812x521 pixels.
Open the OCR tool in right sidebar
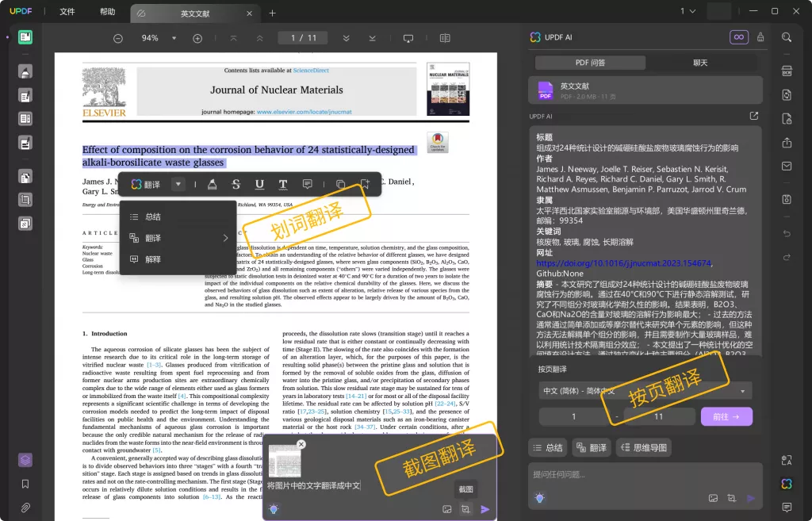tap(787, 71)
